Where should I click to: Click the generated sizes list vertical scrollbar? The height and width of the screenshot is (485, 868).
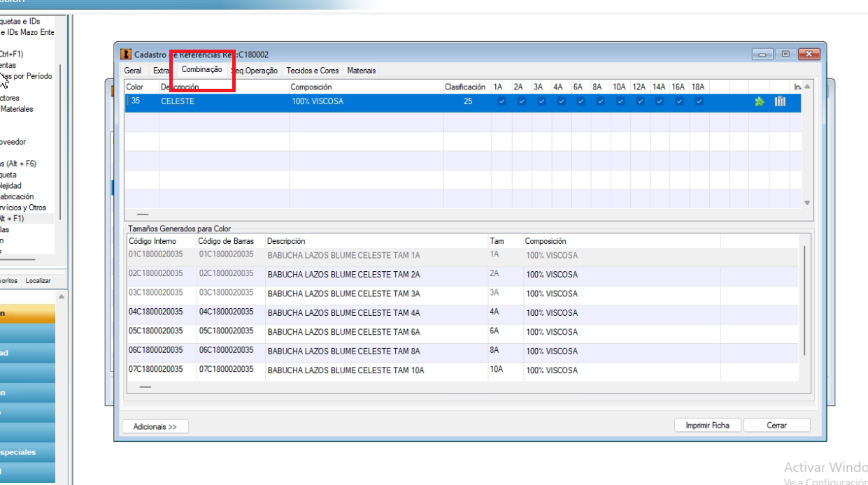(805, 301)
